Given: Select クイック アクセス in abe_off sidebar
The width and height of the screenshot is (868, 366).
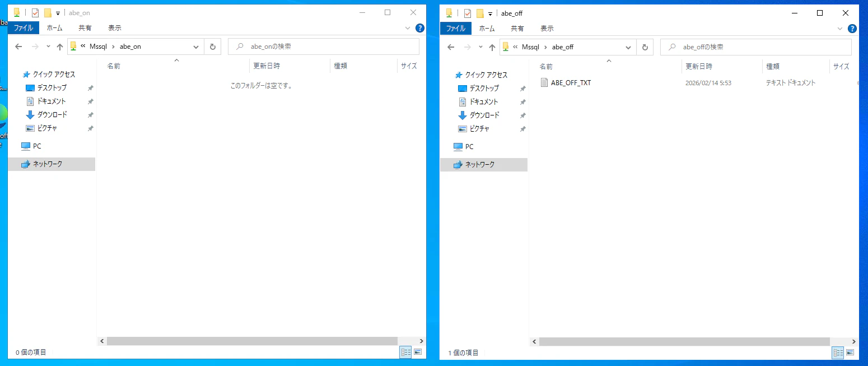Looking at the screenshot, I should (486, 75).
